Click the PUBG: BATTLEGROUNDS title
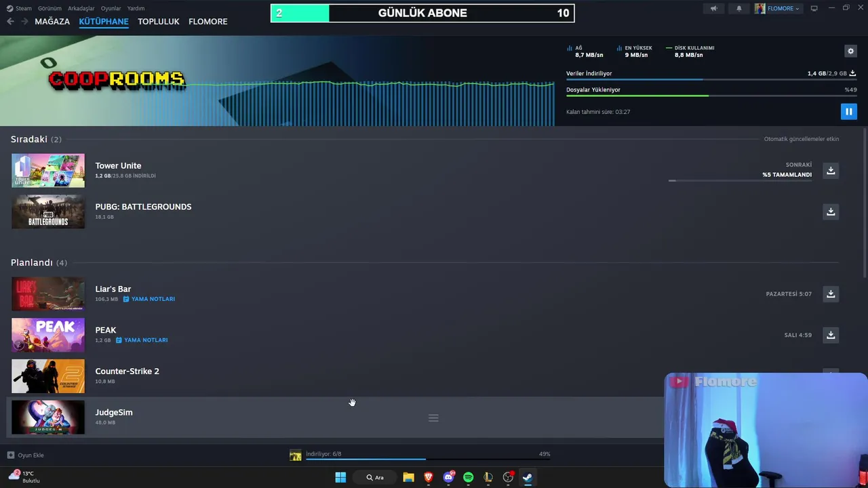 (143, 207)
